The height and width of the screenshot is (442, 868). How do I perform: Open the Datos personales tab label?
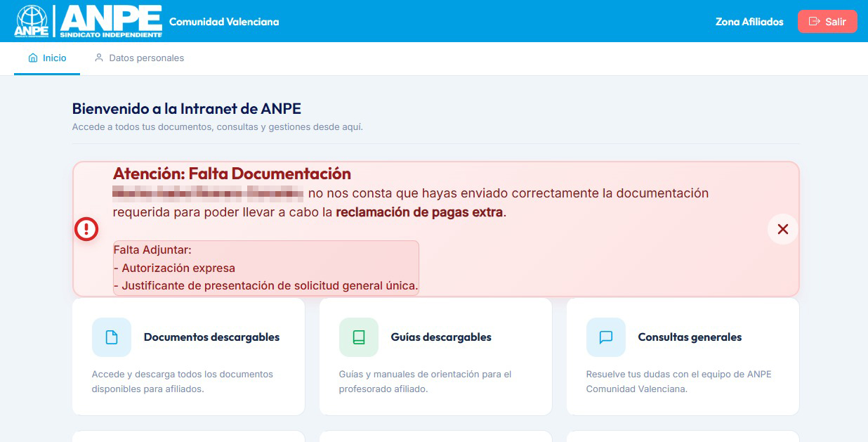click(146, 58)
